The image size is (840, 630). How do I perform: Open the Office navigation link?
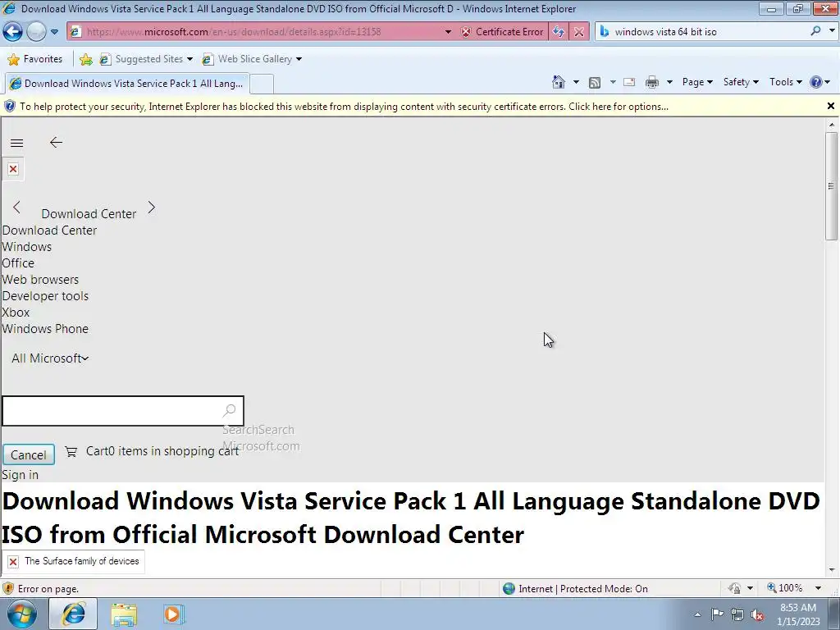coord(18,263)
